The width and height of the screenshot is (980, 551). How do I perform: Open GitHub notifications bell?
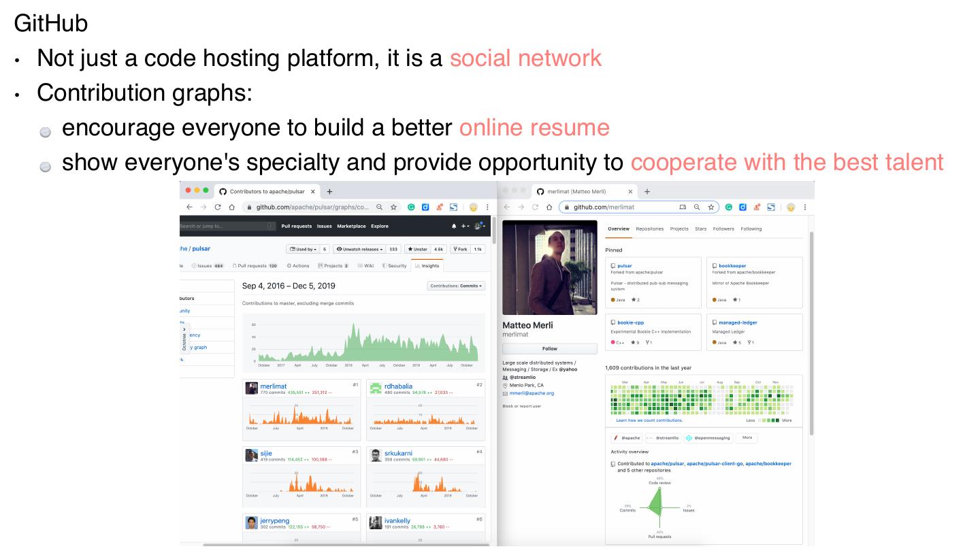click(x=455, y=226)
